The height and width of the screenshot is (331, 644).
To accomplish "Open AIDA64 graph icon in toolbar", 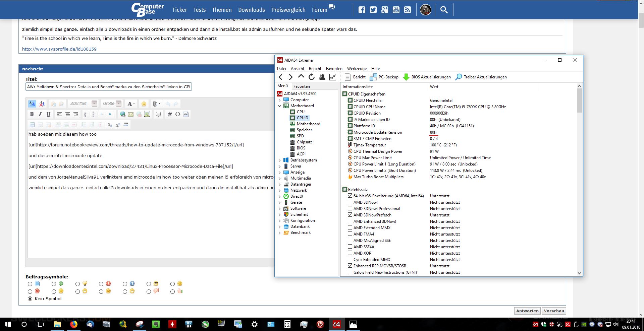I will [x=332, y=77].
